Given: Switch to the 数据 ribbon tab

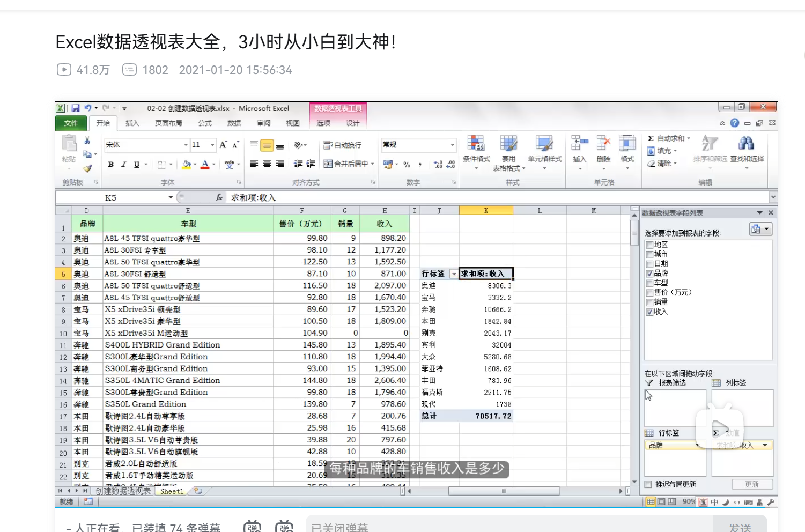Looking at the screenshot, I should [234, 123].
